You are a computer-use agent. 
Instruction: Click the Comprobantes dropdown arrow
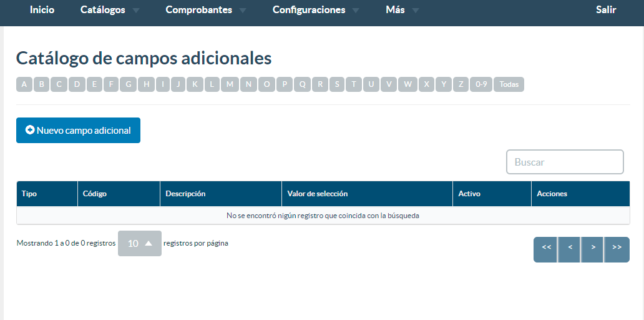[243, 11]
